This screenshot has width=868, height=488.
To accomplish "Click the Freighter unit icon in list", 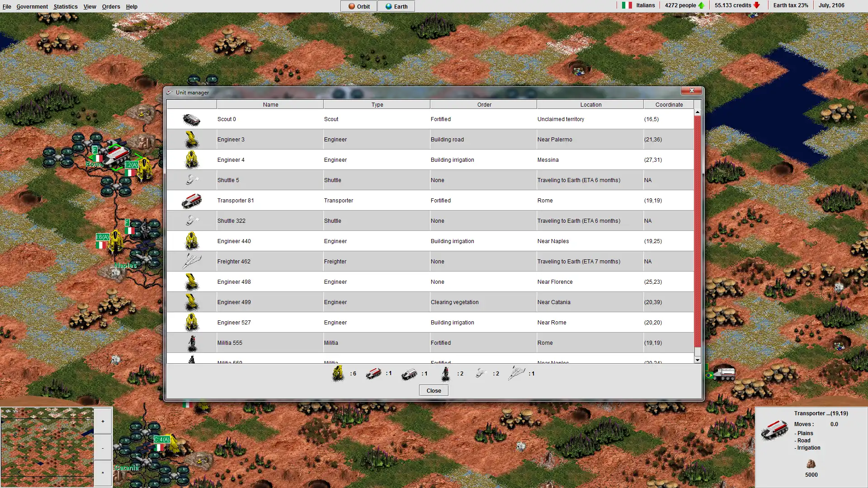I will coord(192,261).
